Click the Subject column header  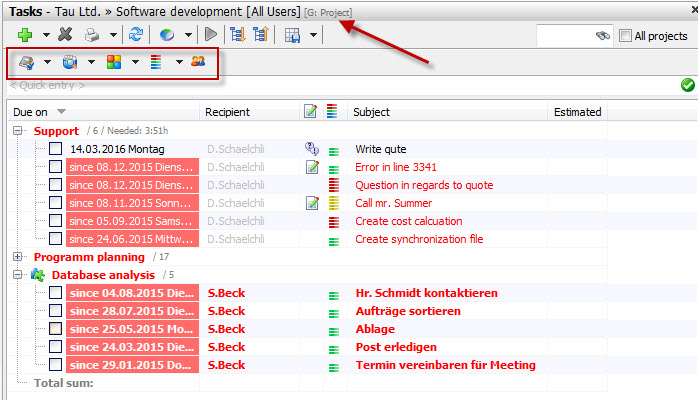click(x=372, y=112)
